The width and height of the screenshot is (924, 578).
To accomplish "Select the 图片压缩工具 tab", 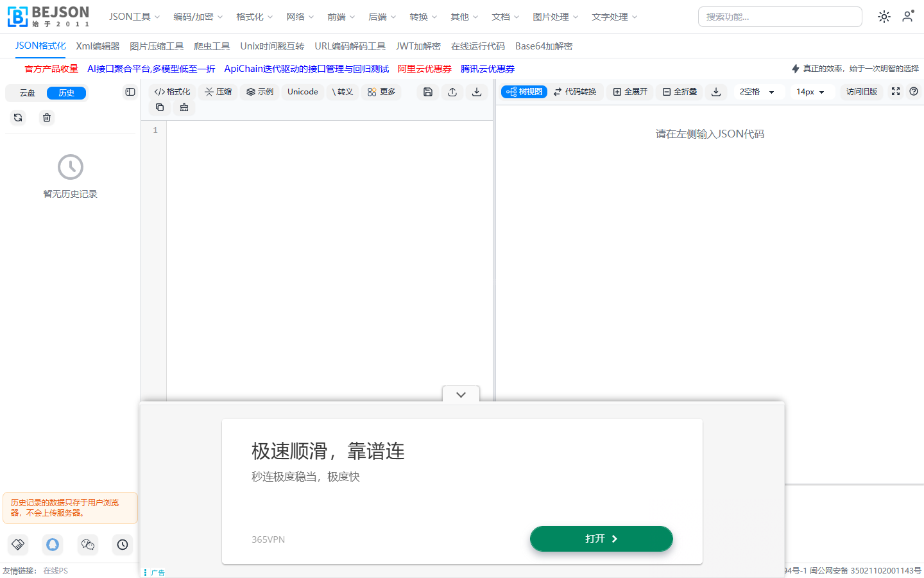I will point(157,46).
